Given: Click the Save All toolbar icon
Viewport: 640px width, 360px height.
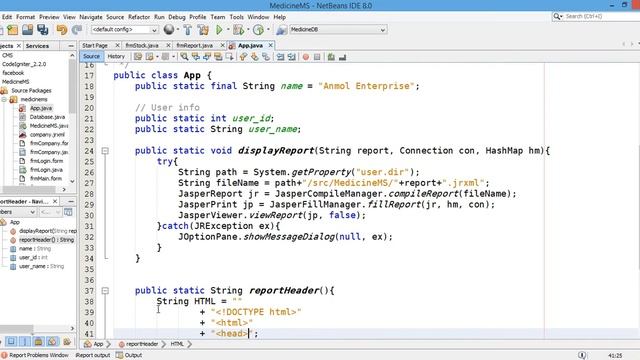Looking at the screenshot, I should [x=42, y=30].
